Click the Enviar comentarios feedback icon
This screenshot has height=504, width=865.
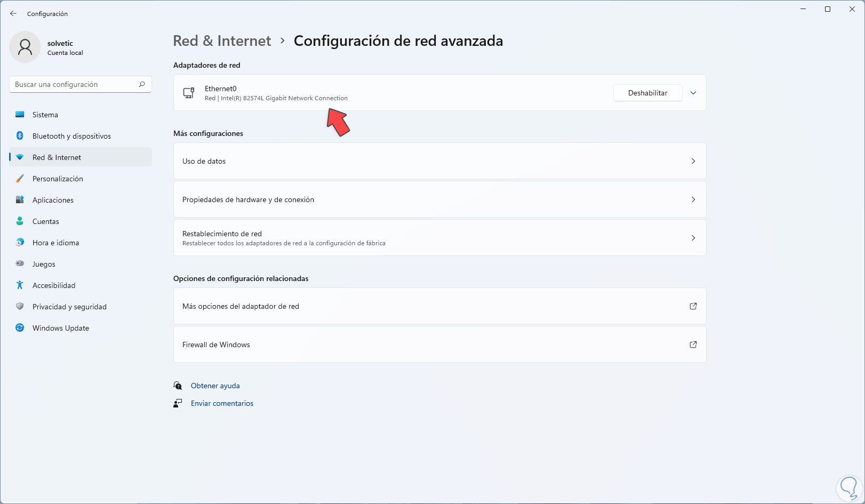(178, 403)
